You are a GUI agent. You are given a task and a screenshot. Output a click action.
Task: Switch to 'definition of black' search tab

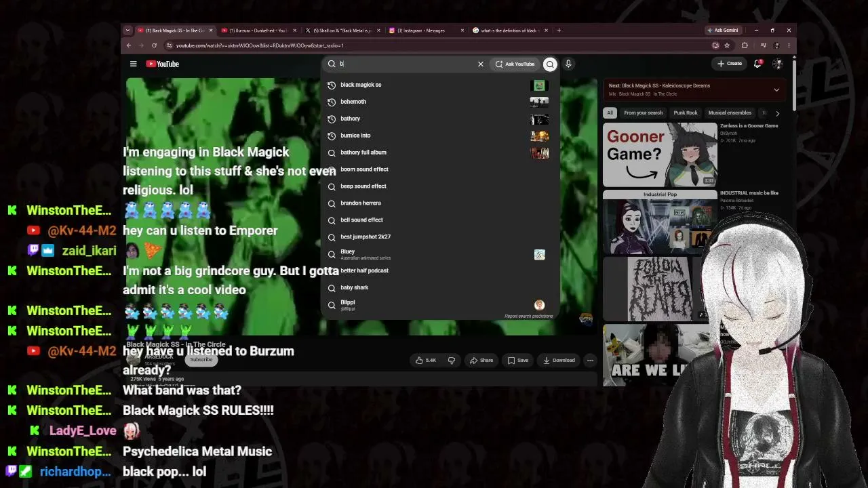click(511, 30)
